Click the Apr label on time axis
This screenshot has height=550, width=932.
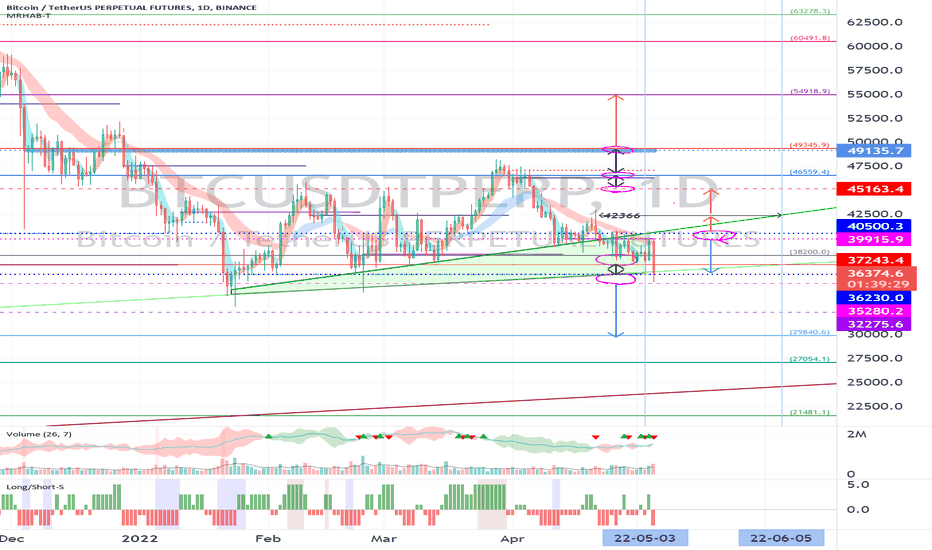(512, 538)
